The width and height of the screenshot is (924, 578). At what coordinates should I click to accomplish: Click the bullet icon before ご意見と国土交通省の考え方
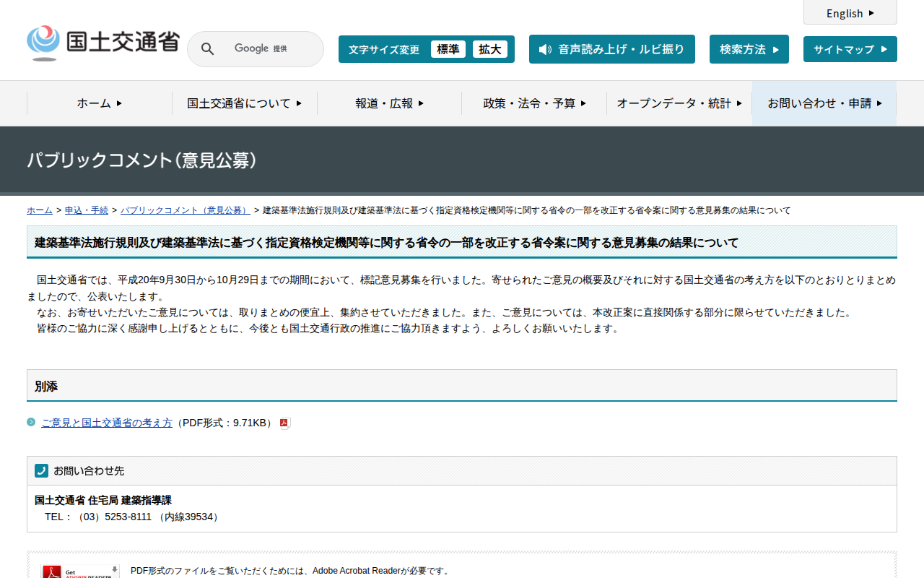tap(31, 422)
